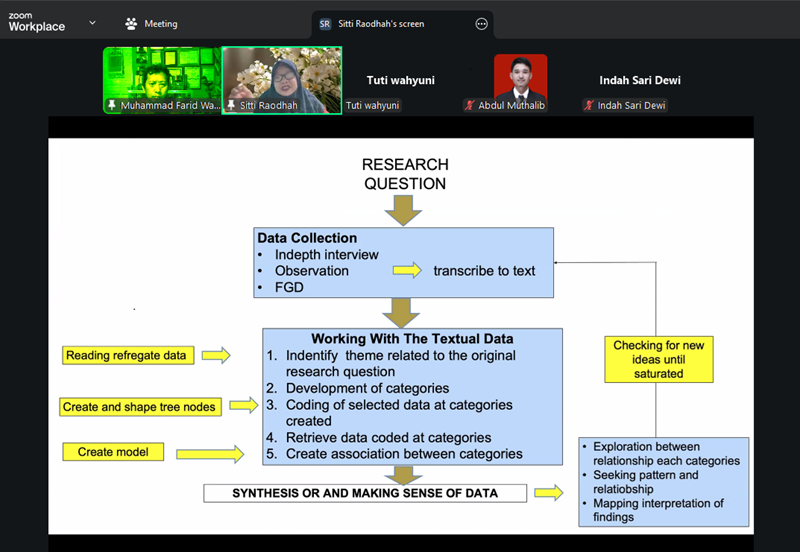Click Create and shape tree nodes box

140,407
